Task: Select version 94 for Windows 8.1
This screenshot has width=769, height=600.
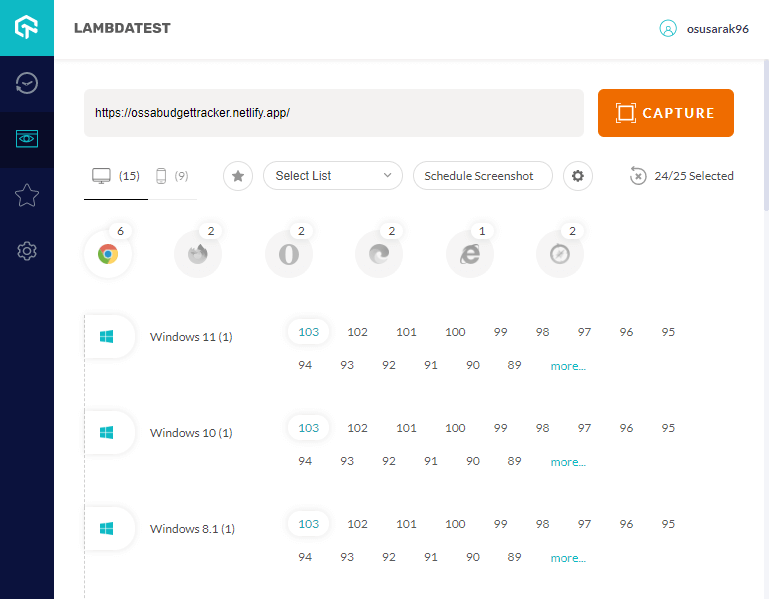Action: (x=305, y=557)
